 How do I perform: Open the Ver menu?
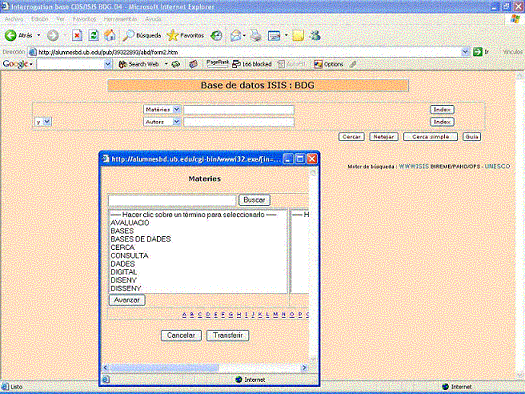coord(60,19)
